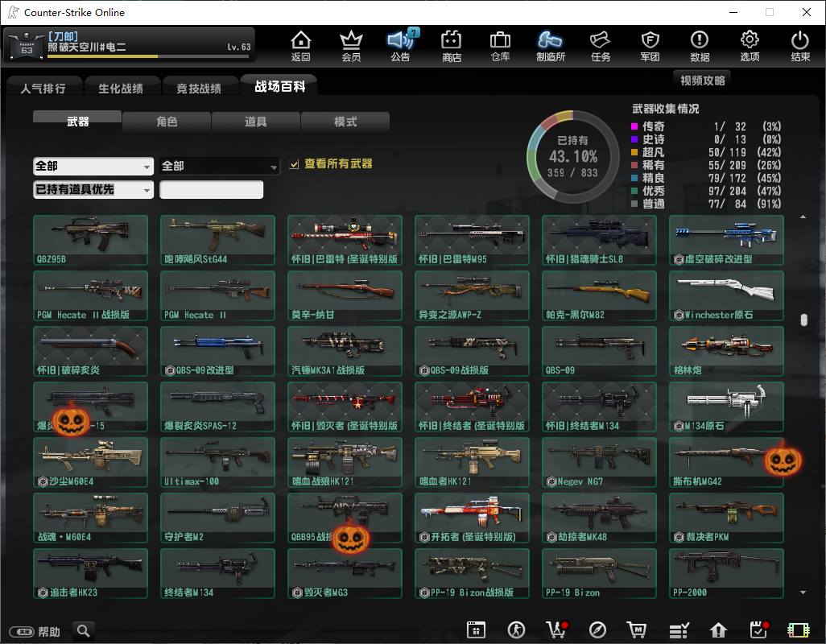Click the scroll up arrow of weapon list
This screenshot has height=644, width=826.
click(803, 217)
